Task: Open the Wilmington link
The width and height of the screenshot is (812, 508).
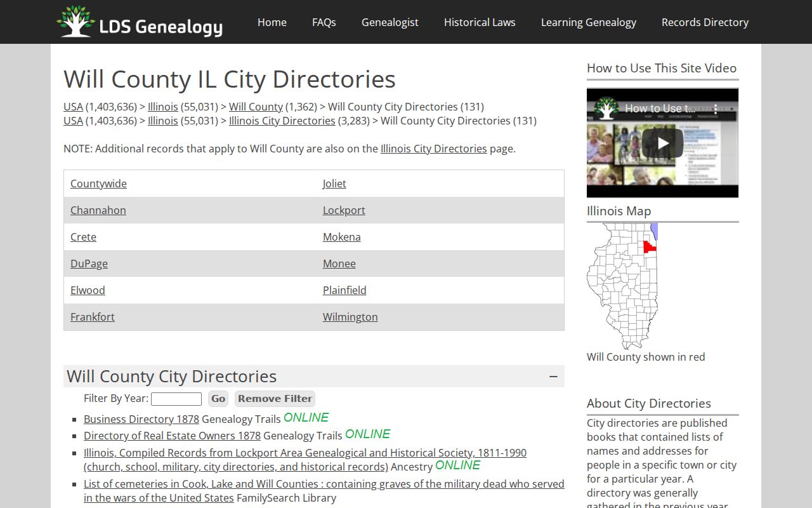Action: click(x=350, y=317)
